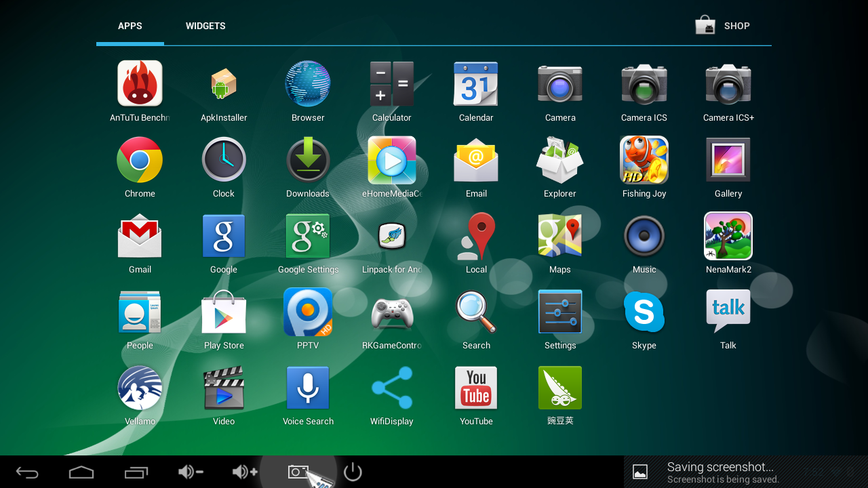Open the Camera ICS app
Screen dimensions: 868x488
tap(644, 84)
